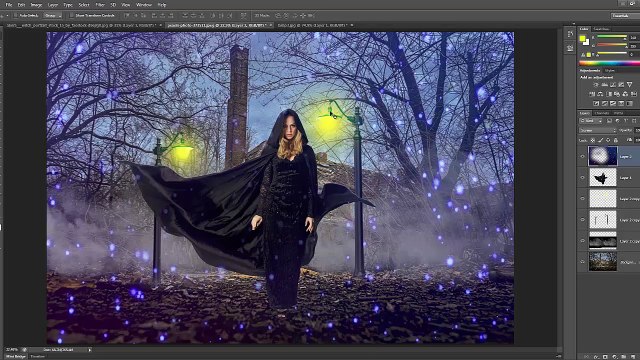Add a Black & White adjustment
The image size is (640, 360).
pyautogui.click(x=609, y=94)
